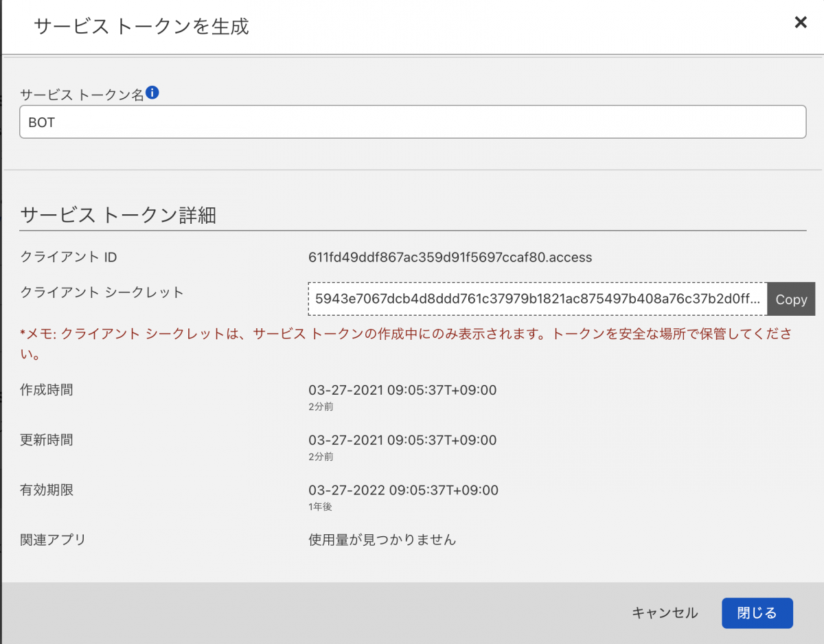Click the dialog title サービス トークンを生成

click(141, 27)
